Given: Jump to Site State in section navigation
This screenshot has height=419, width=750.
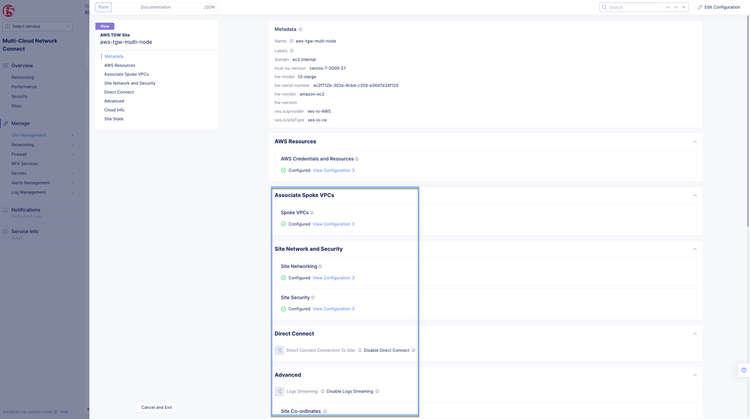Looking at the screenshot, I should 114,119.
